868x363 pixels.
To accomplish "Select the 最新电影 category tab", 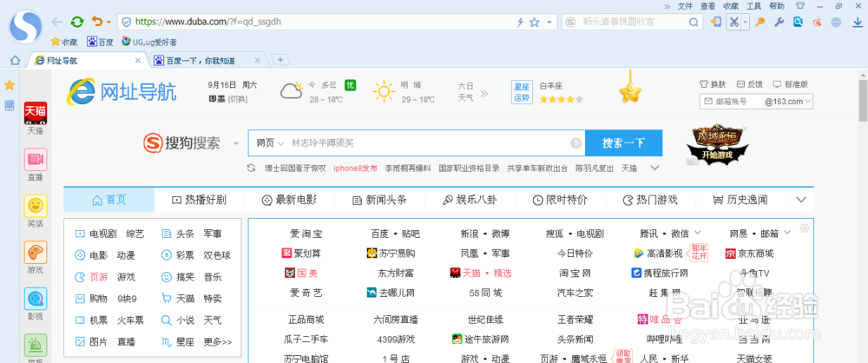I will pyautogui.click(x=289, y=200).
